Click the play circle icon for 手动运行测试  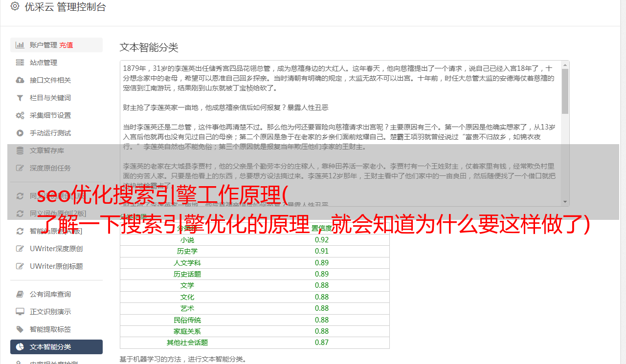(x=20, y=133)
